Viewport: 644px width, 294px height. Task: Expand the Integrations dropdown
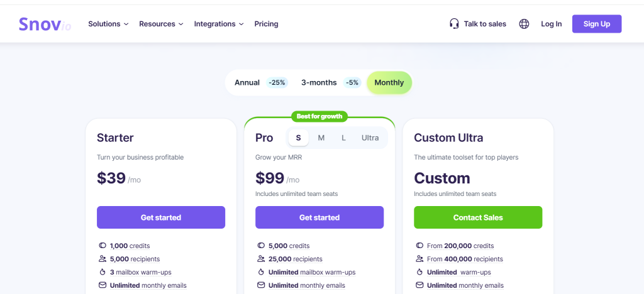219,24
